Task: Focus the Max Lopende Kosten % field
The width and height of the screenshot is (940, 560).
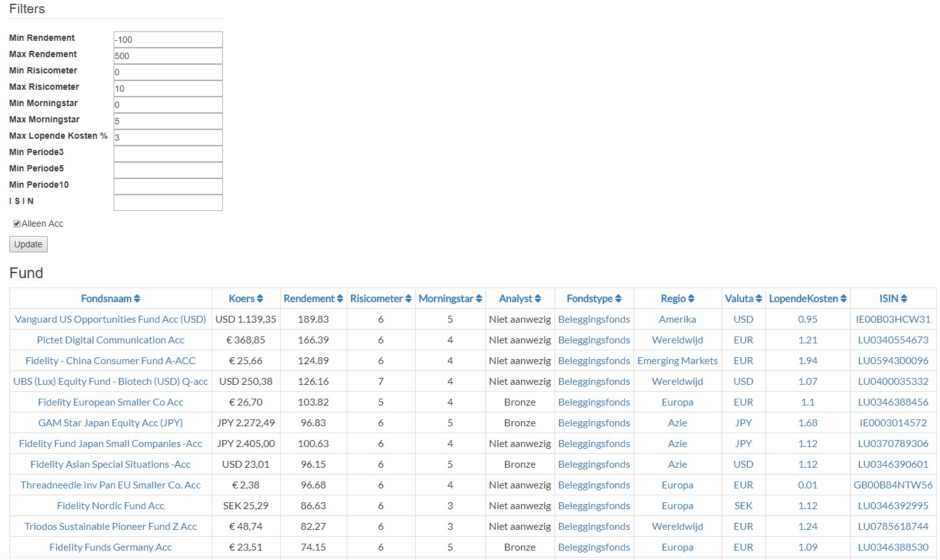Action: (168, 137)
